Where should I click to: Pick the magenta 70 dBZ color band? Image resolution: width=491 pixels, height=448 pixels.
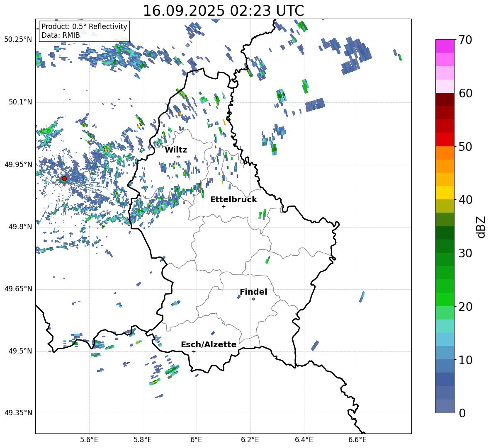coord(445,46)
